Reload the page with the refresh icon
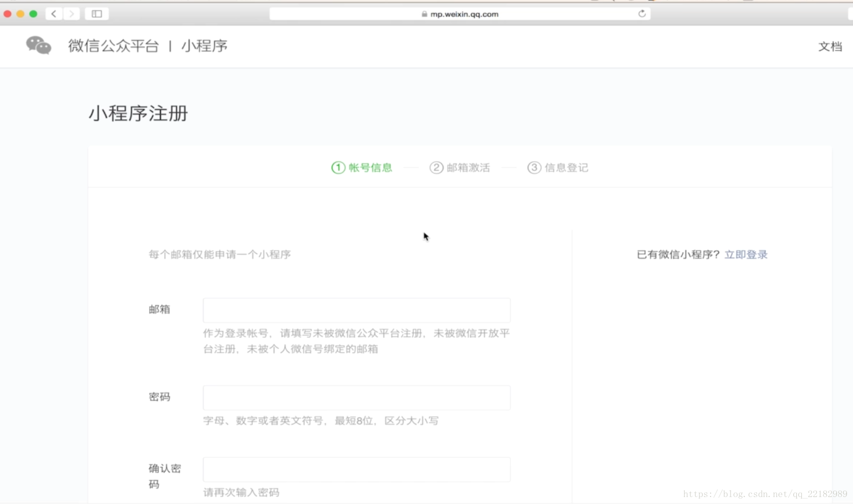The width and height of the screenshot is (853, 504). pyautogui.click(x=642, y=14)
